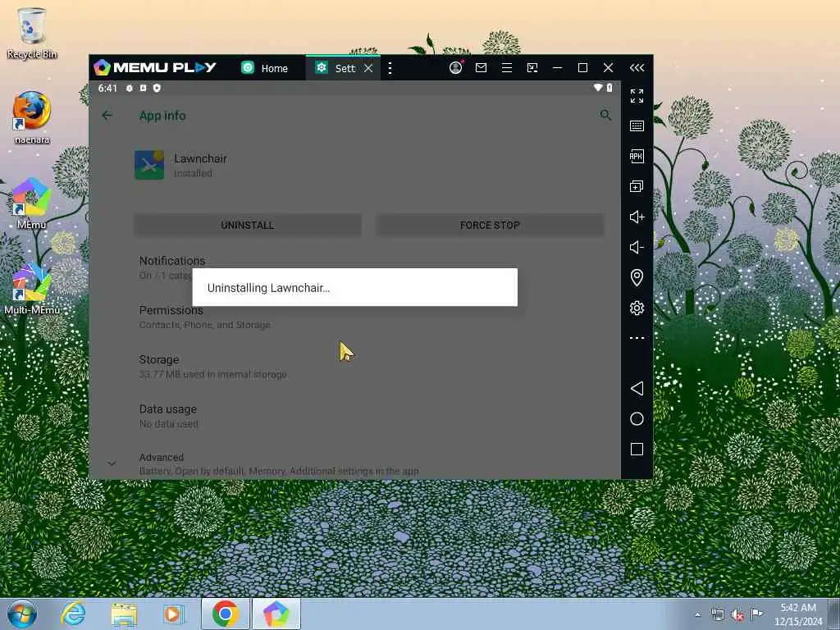Click the FORCE STOP button
Screen dimensions: 840x630
[490, 225]
